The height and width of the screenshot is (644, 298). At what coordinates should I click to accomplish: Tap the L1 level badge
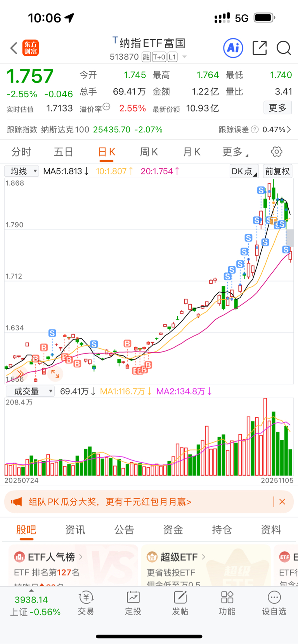(x=172, y=57)
